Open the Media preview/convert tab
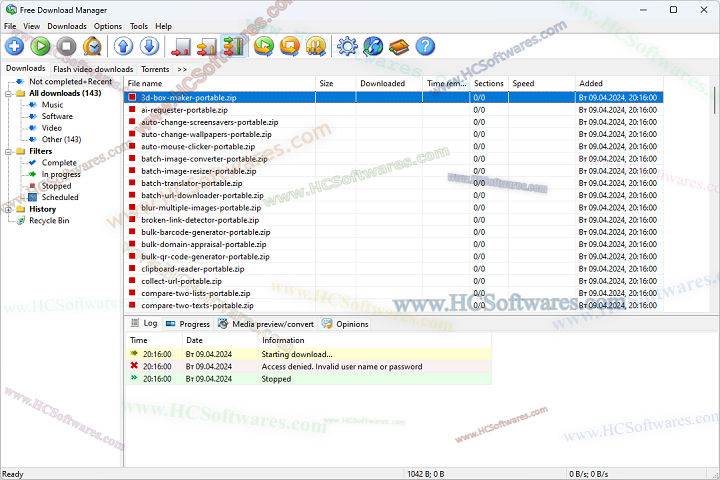Viewport: 720px width, 480px height. tap(266, 324)
